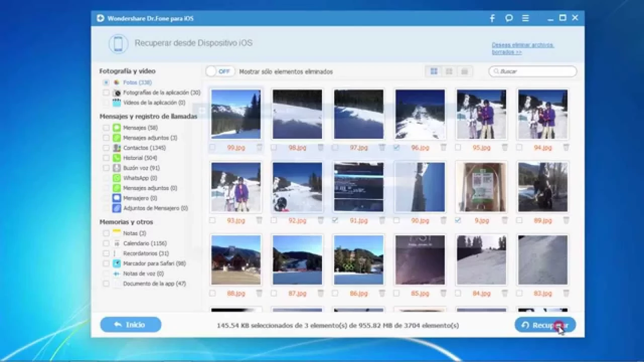Open the 88.jpg lodge thumbnail
This screenshot has width=644, height=362.
tap(236, 260)
